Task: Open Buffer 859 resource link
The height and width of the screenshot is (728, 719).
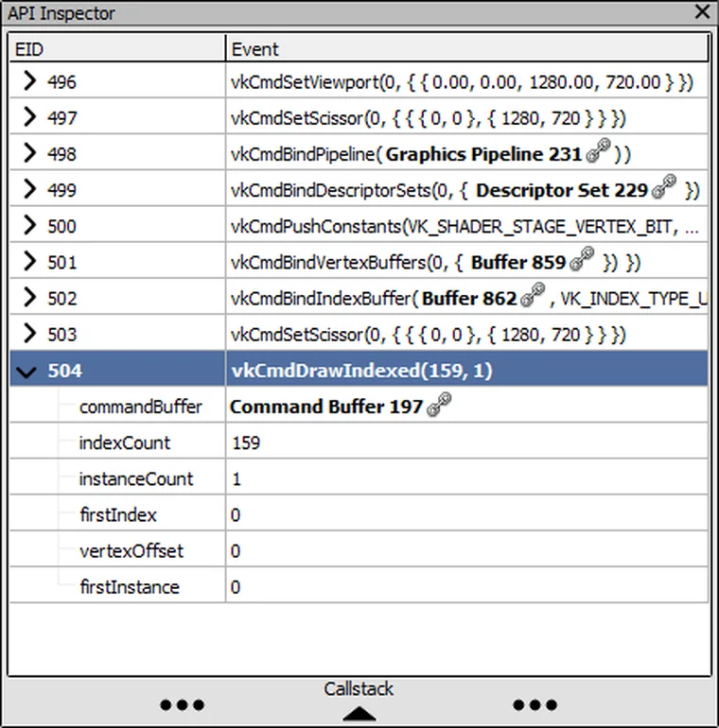Action: coord(517,262)
